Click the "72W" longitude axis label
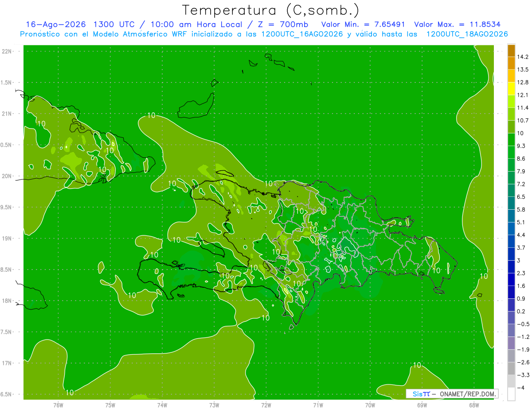The width and height of the screenshot is (532, 411). click(x=266, y=405)
